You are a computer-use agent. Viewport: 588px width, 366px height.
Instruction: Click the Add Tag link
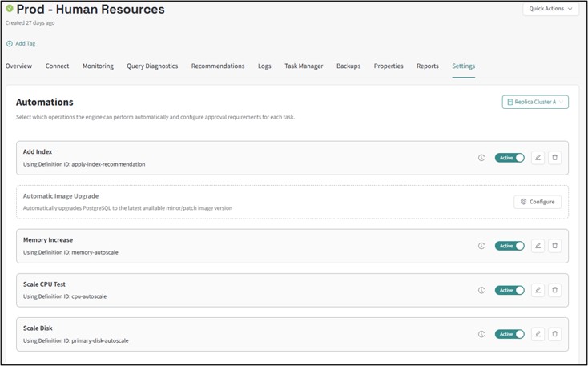click(26, 43)
